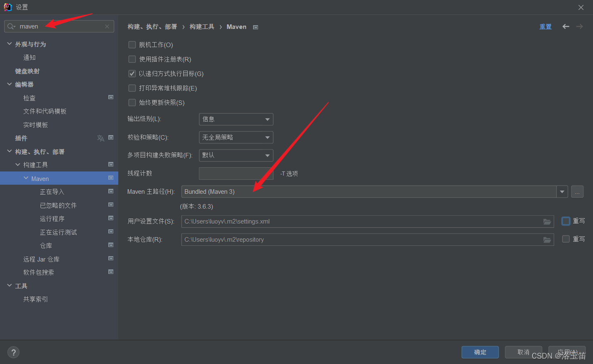
Task: Click project icon beside 检查 row
Action: click(111, 97)
